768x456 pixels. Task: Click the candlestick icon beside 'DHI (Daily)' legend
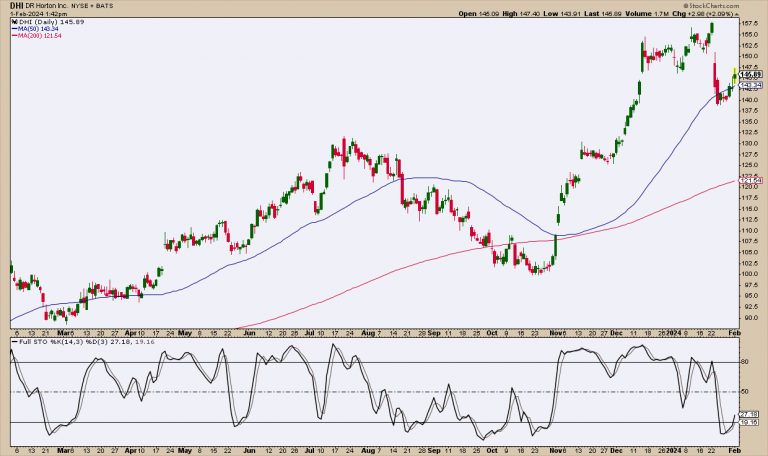point(14,22)
